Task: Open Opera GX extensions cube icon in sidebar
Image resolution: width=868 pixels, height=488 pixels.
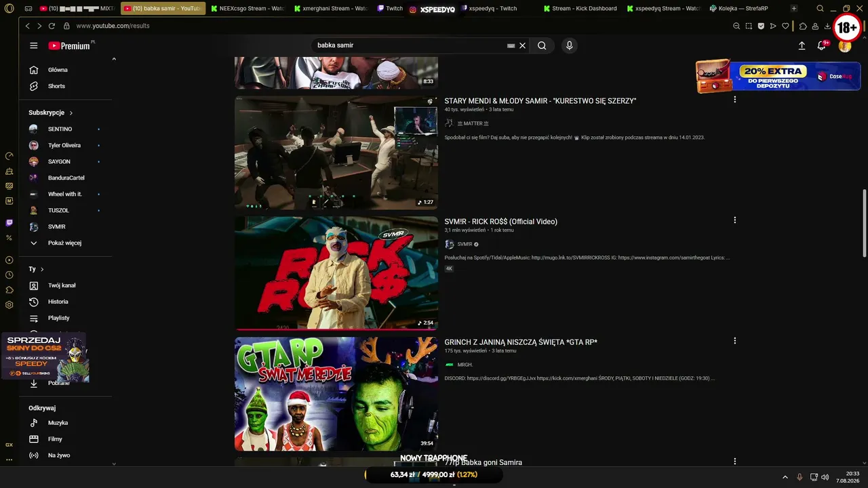Action: tap(9, 290)
